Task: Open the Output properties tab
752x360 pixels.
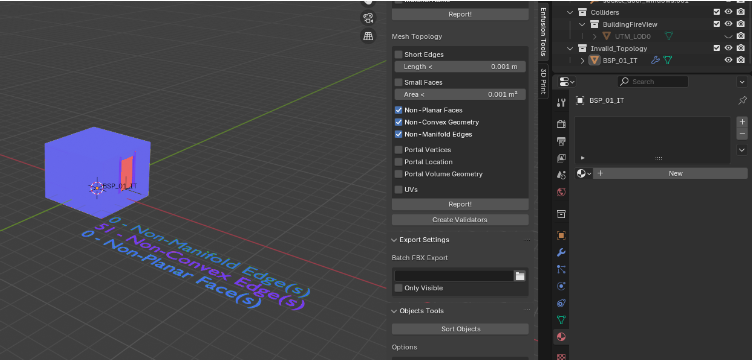Action: click(561, 141)
